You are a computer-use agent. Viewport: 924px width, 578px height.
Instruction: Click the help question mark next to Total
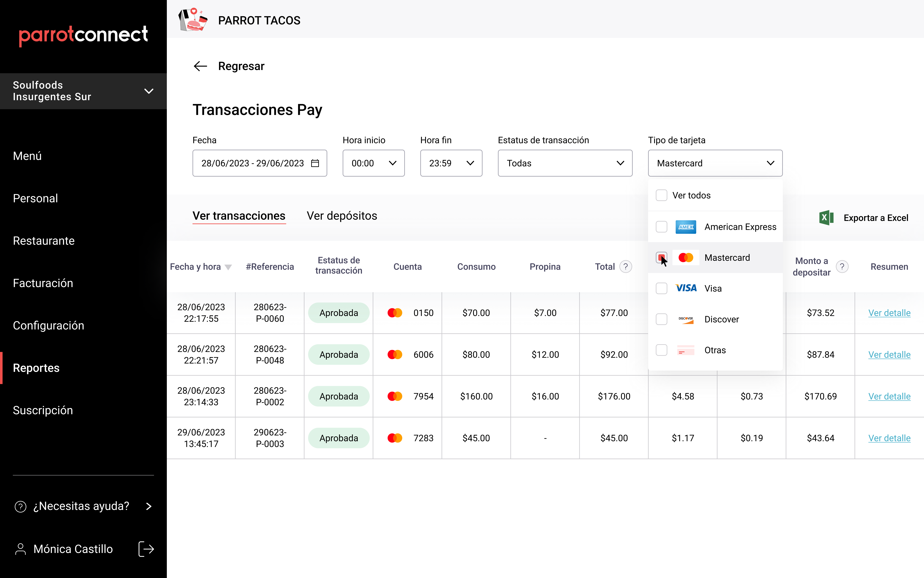click(625, 267)
